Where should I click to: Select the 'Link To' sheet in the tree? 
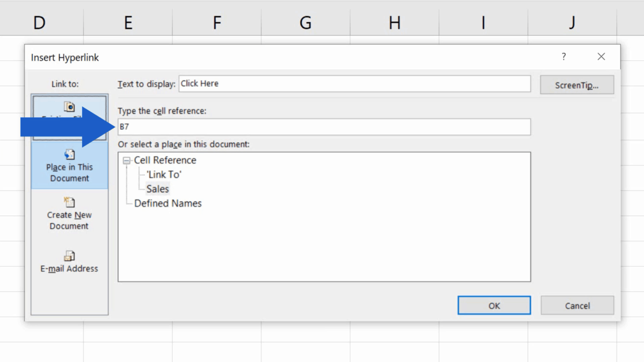164,174
